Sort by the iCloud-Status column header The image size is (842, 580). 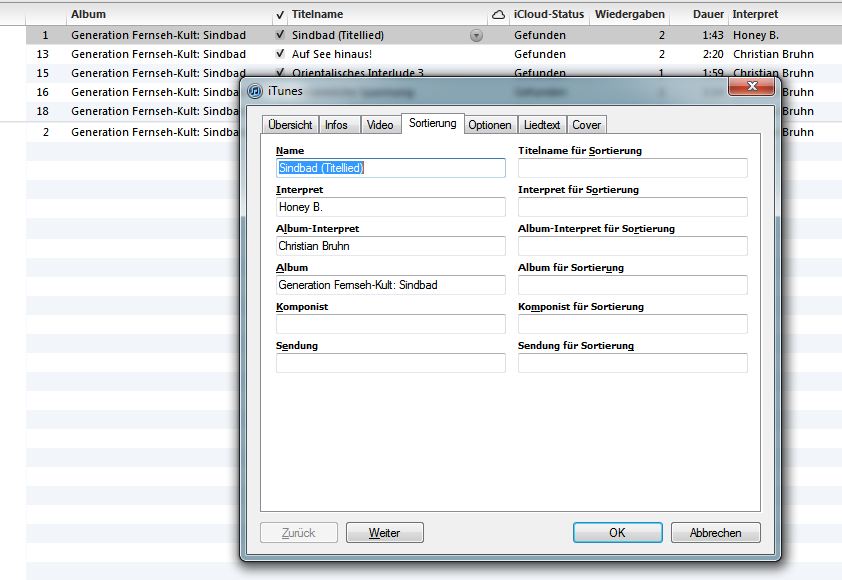coord(548,14)
